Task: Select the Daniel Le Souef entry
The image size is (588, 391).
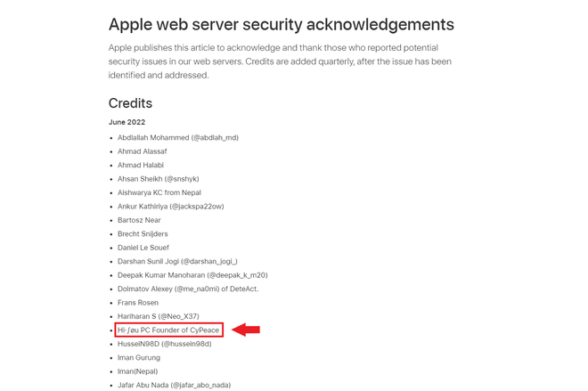Action: pos(143,248)
